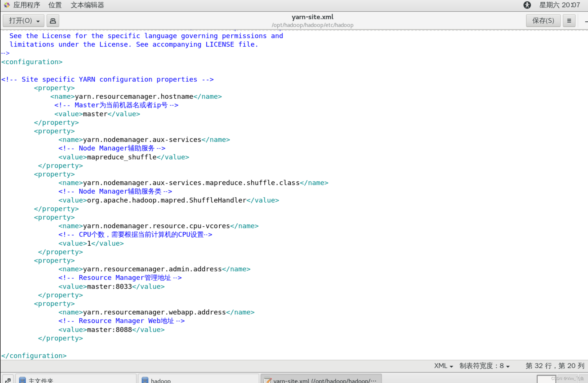Click on yarn.resourcemanager.hostname name text
588x383 pixels.
134,97
